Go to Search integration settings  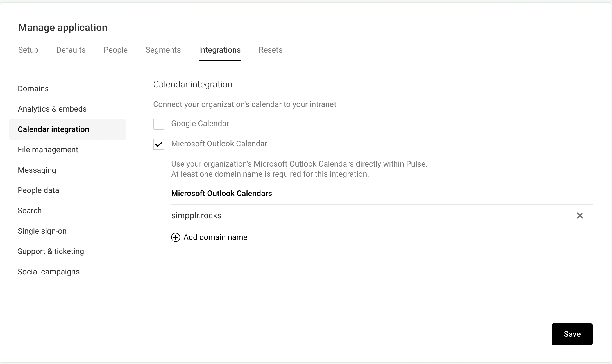[67, 211]
